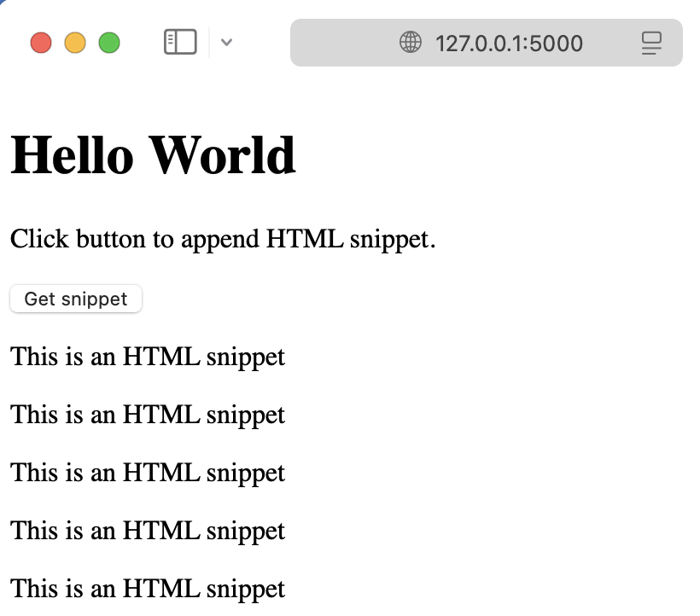Click the first HTML snippet line
Viewport: 700px width, 616px height.
coord(147,357)
